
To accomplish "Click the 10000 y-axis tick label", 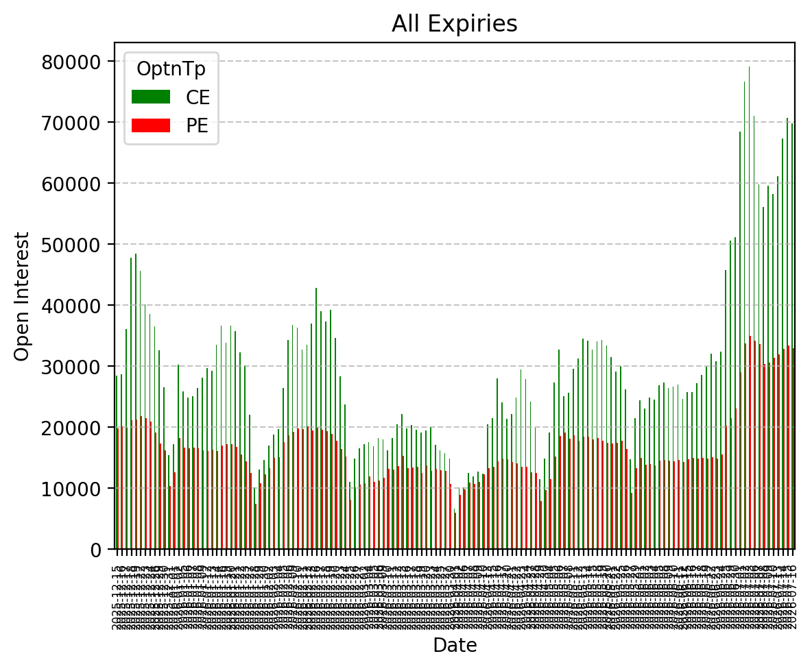I will tap(71, 489).
